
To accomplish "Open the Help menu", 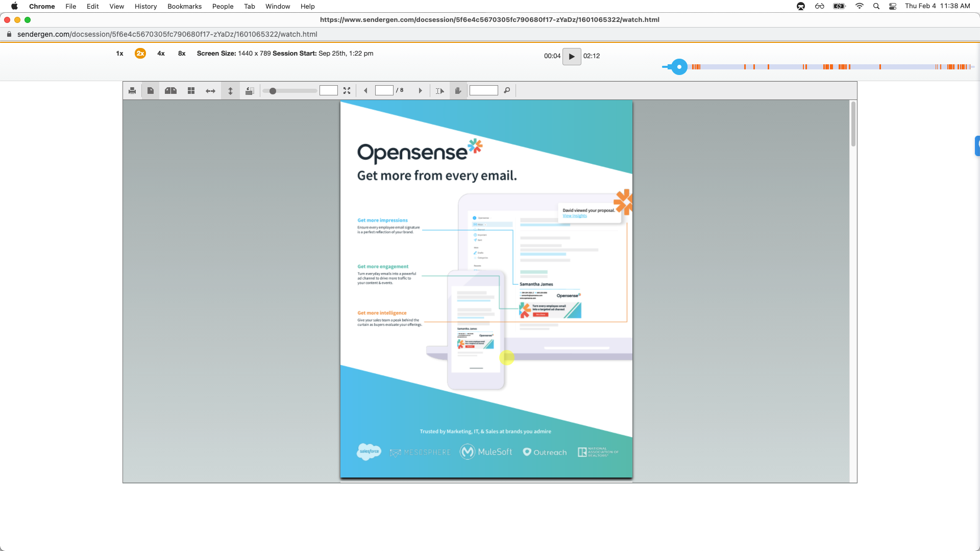I will [x=308, y=6].
